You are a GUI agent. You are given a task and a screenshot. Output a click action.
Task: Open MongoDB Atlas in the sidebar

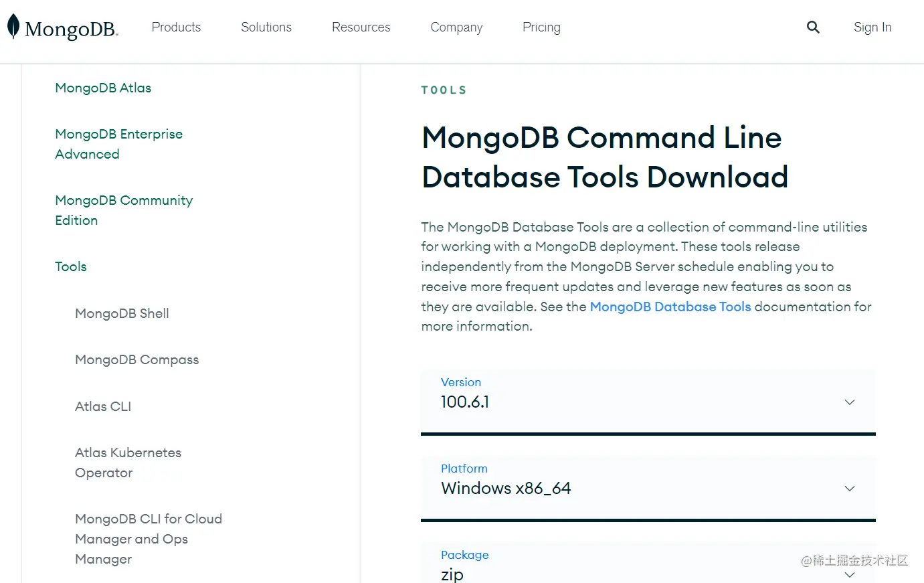coord(103,88)
